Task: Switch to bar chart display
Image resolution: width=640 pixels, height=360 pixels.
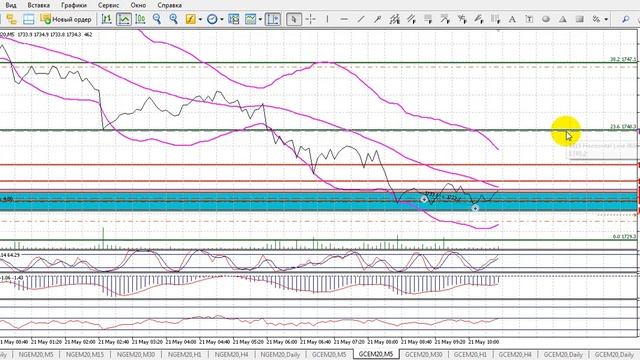Action: (107, 19)
